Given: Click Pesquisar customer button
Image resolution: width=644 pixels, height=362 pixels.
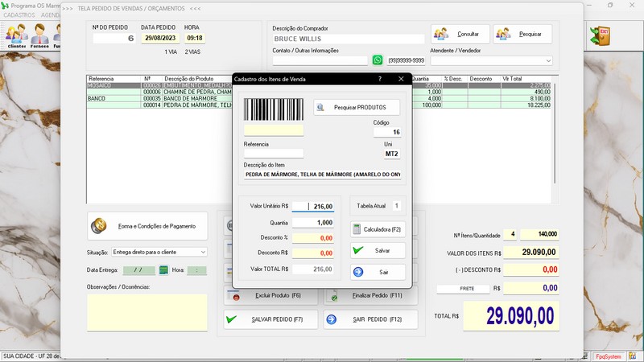Looking at the screenshot, I should pos(522,34).
